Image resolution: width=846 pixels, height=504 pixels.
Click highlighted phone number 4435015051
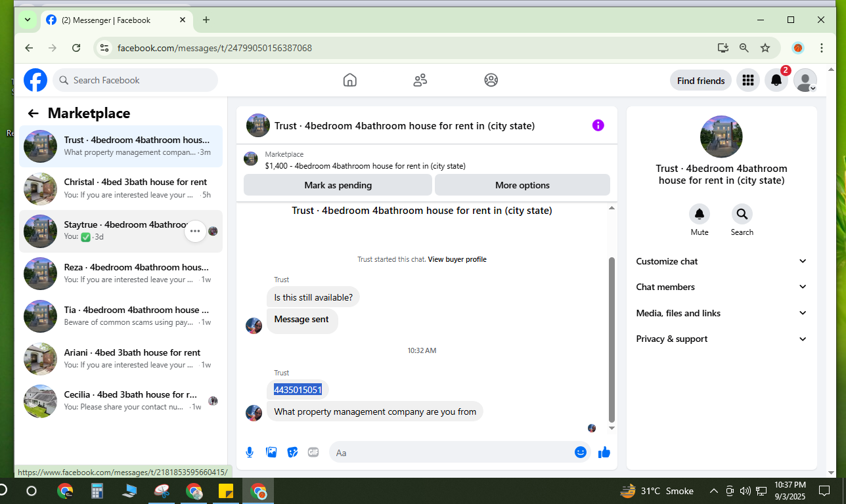click(x=298, y=390)
